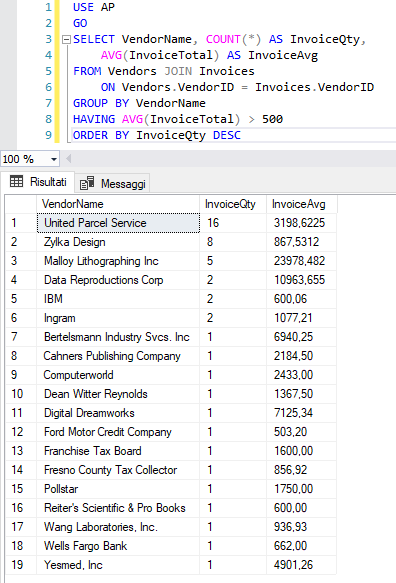
Task: Switch to the Messaggi tab
Action: [x=112, y=183]
